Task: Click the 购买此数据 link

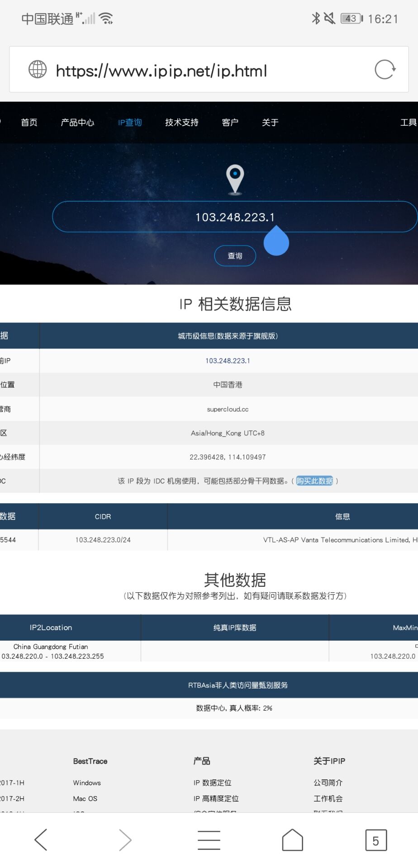Action: click(314, 481)
